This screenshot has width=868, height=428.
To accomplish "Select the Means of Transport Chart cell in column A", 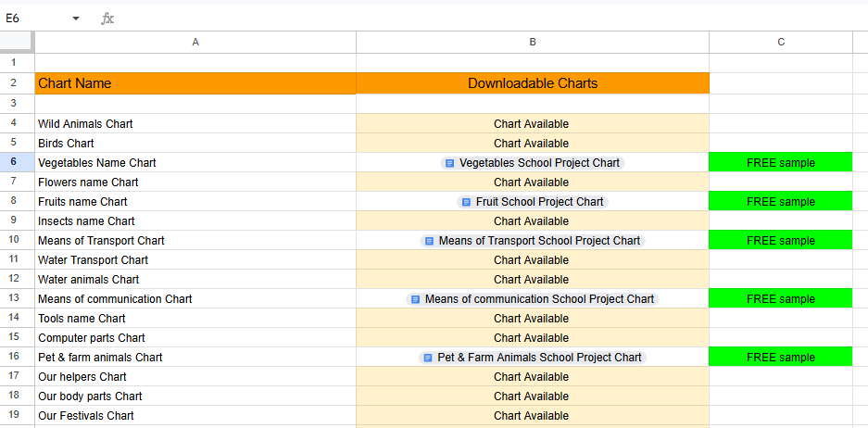I will pyautogui.click(x=195, y=240).
